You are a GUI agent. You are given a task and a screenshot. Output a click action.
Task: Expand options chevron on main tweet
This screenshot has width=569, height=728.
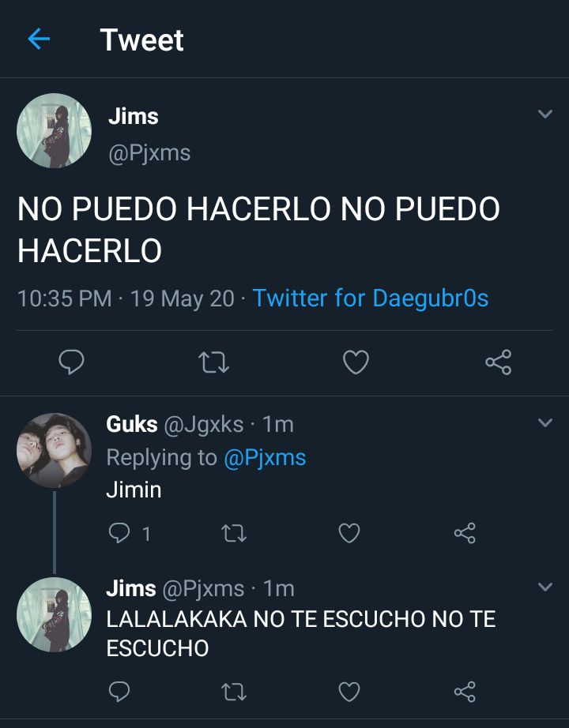pyautogui.click(x=545, y=114)
